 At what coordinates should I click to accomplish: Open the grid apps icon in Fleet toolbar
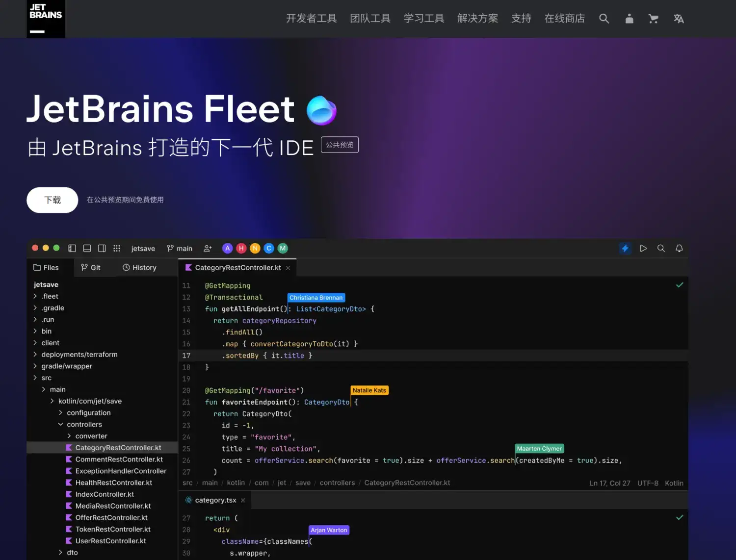(117, 248)
